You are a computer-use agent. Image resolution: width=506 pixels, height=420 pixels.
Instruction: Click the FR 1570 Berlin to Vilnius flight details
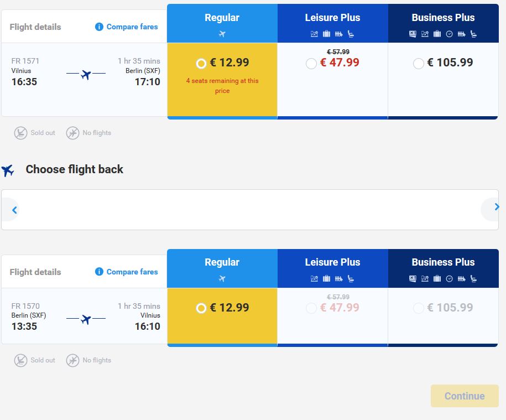[84, 316]
